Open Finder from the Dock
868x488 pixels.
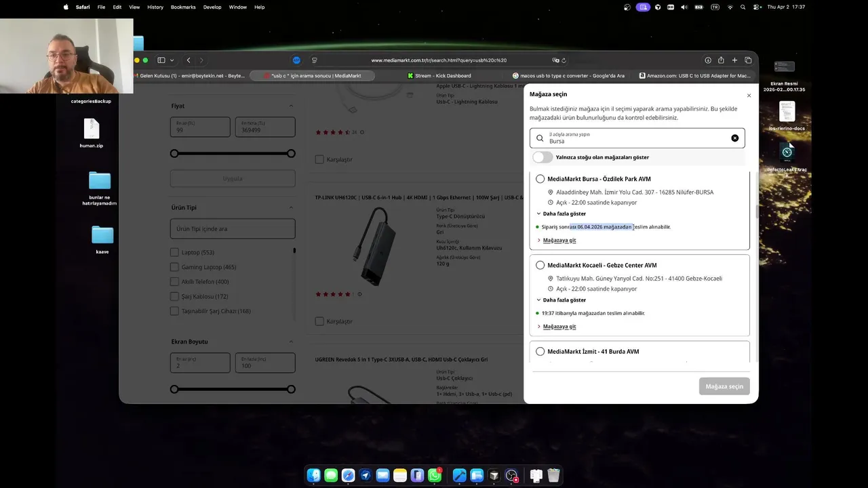pyautogui.click(x=313, y=476)
